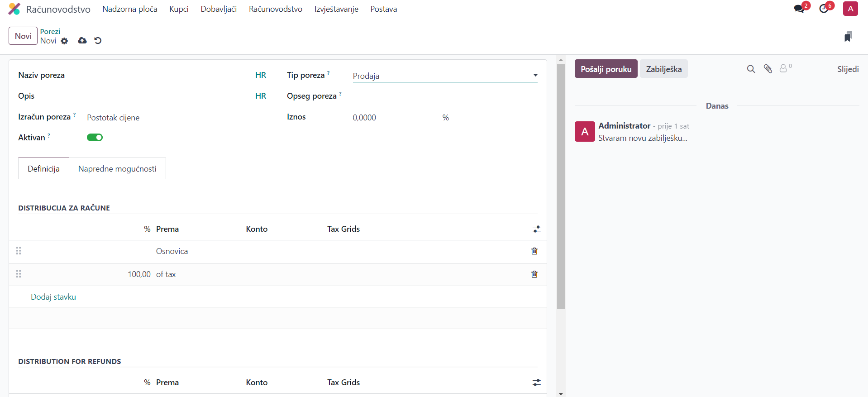Search messages with the magnifier icon
This screenshot has width=868, height=397.
coord(751,69)
